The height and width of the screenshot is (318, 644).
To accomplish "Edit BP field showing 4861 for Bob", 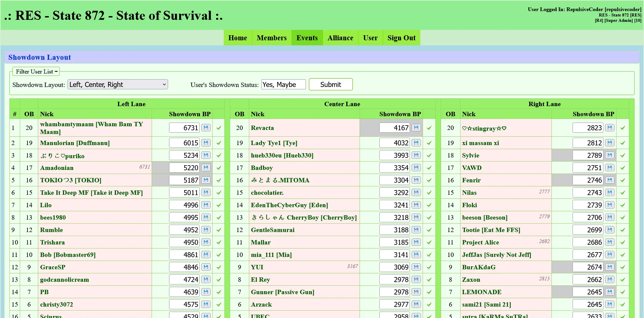I will [x=184, y=255].
